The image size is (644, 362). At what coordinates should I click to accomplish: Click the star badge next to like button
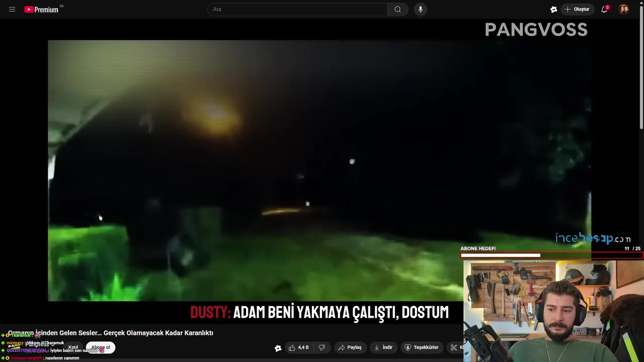[x=278, y=348]
